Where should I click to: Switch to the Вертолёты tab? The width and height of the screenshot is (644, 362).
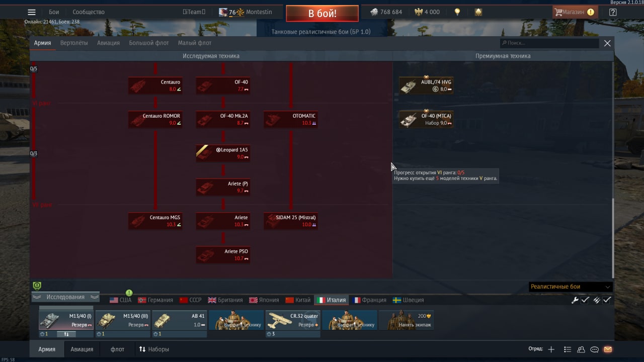click(74, 43)
